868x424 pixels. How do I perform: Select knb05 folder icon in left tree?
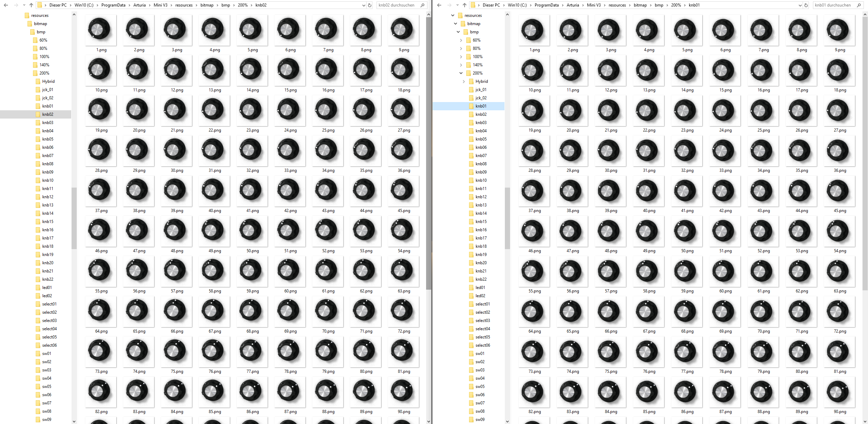tap(38, 139)
